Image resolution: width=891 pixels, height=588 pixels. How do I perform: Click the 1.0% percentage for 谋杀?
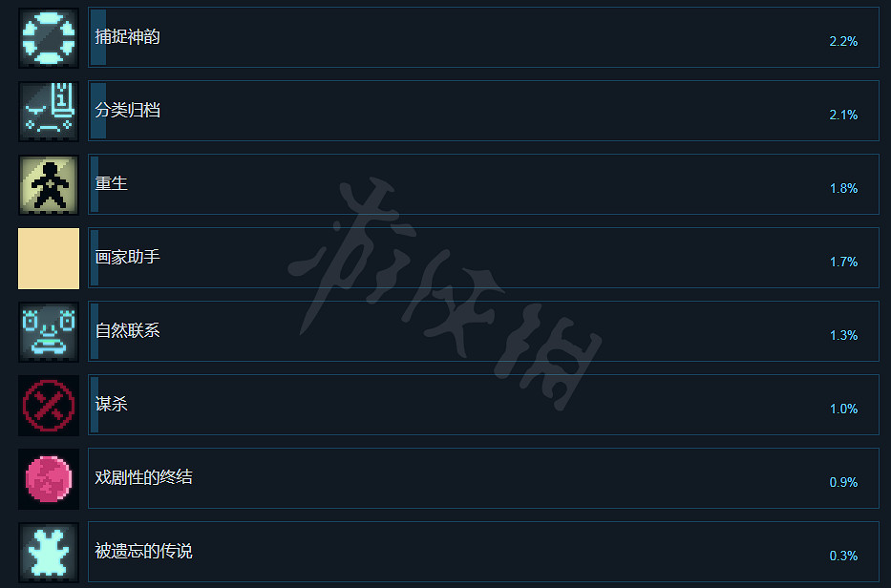tap(843, 409)
